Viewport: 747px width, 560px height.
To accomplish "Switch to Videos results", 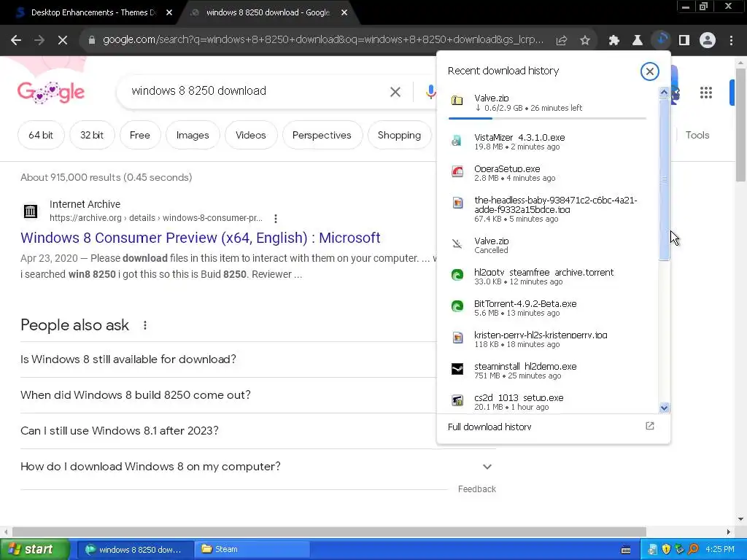I will coord(251,135).
